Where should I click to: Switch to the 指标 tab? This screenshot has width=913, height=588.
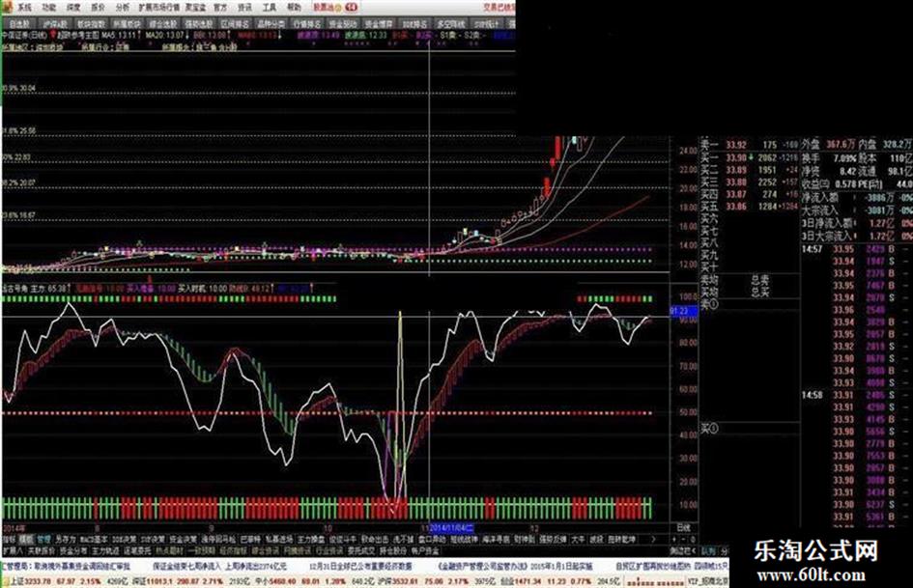point(10,540)
